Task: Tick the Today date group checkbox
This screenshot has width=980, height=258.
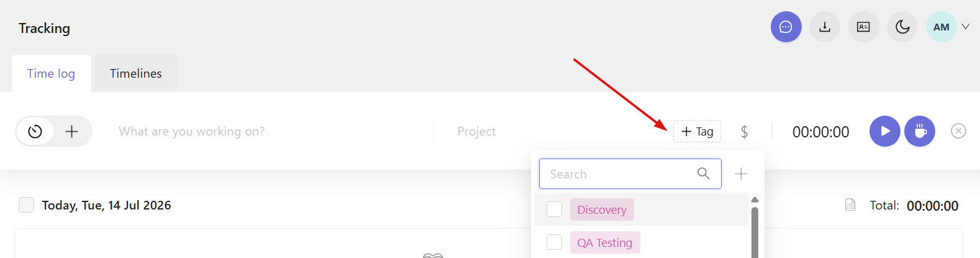Action: (x=26, y=205)
